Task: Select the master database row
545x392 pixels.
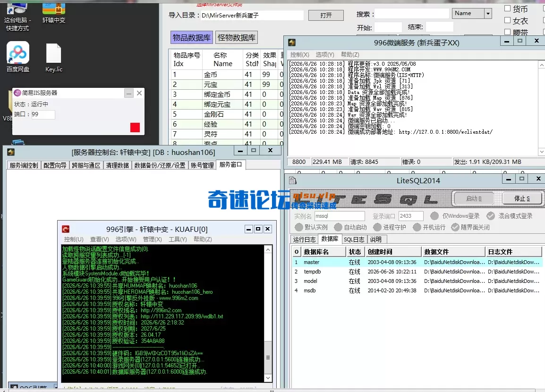Action: [x=417, y=263]
